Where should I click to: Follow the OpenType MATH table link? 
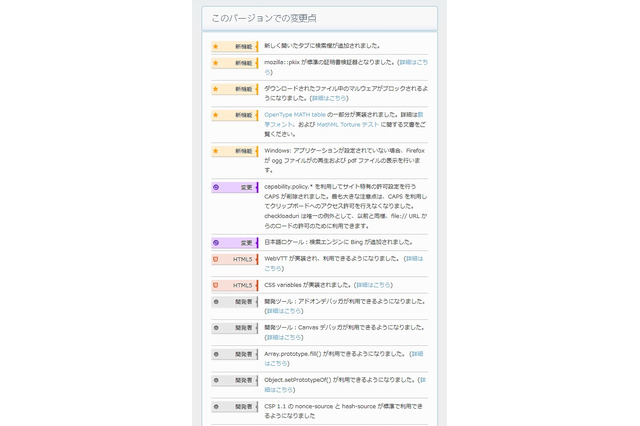click(x=295, y=115)
